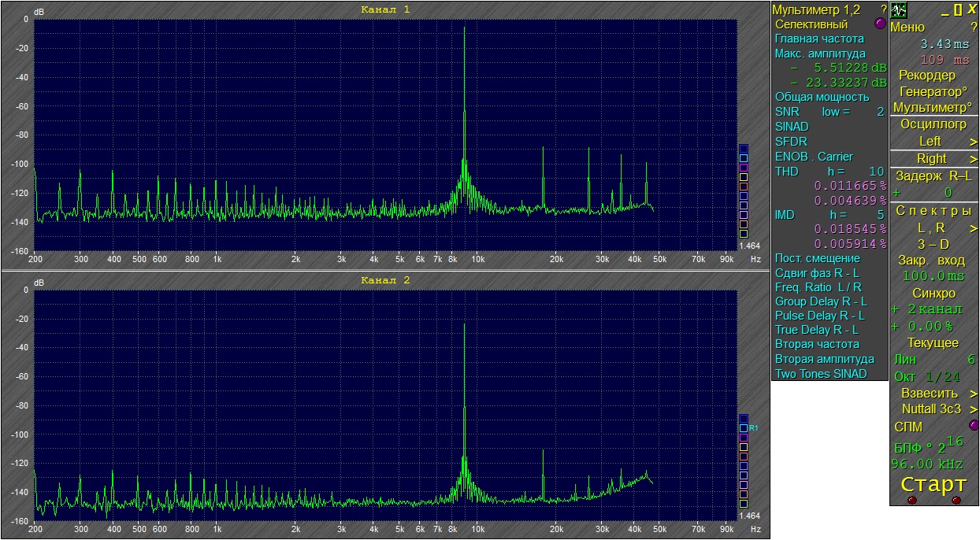The width and height of the screenshot is (980, 540).
Task: Click the 96.00 kHz sample rate value
Action: [x=928, y=464]
